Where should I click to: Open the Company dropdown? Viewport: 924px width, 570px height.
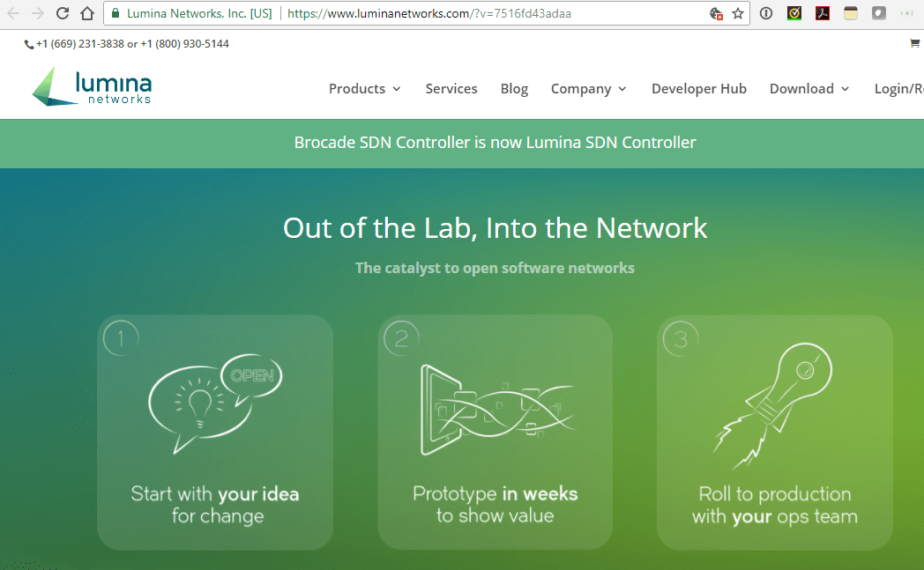582,88
